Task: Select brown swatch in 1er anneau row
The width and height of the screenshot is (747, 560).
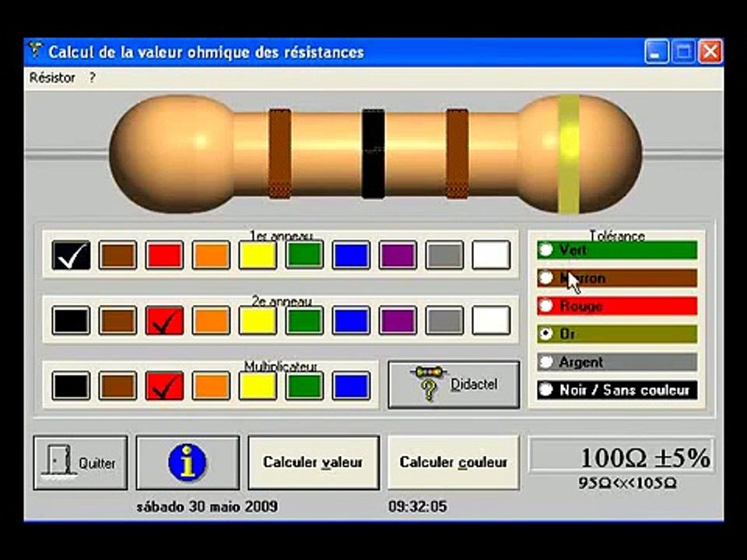Action: [117, 255]
